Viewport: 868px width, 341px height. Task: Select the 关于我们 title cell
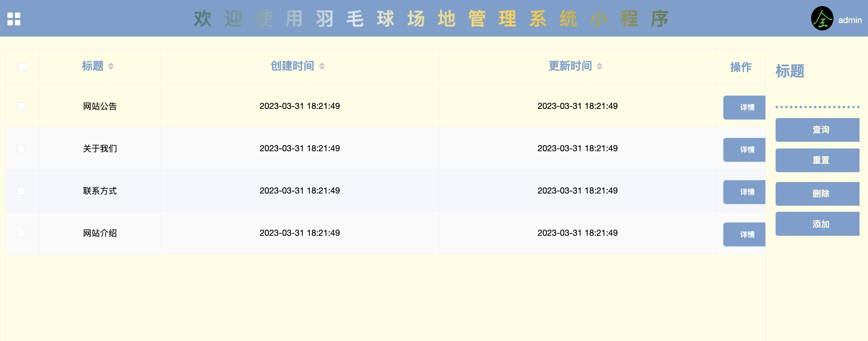[x=100, y=149]
